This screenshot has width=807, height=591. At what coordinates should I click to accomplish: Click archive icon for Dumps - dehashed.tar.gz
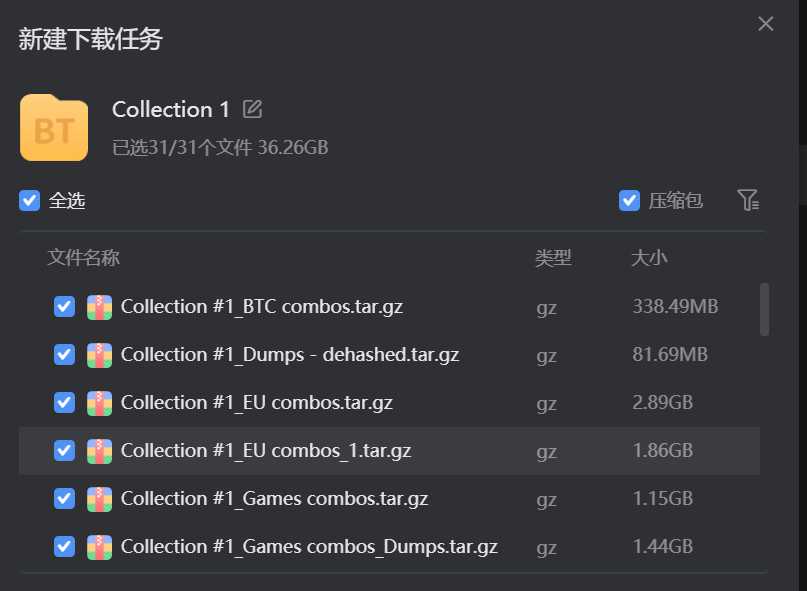coord(99,355)
